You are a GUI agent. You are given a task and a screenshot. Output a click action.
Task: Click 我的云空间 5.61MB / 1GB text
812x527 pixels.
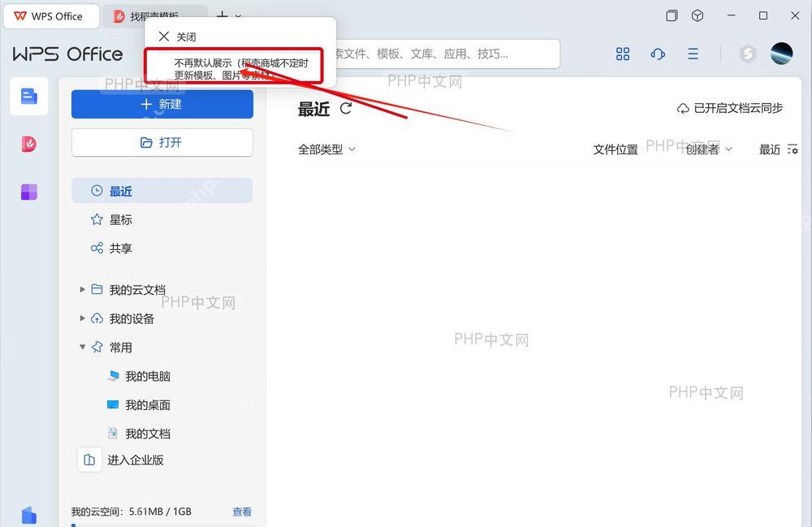(x=131, y=512)
